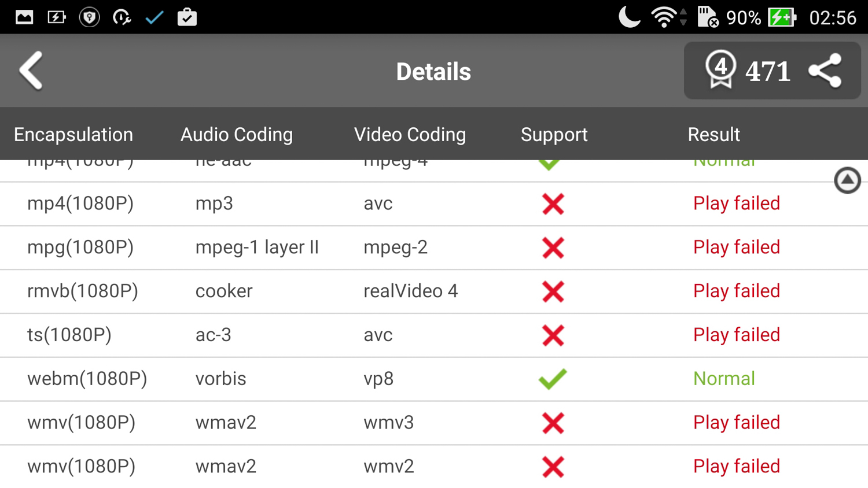This screenshot has height=488, width=868.
Task: Tap the Details page title
Action: click(x=433, y=72)
